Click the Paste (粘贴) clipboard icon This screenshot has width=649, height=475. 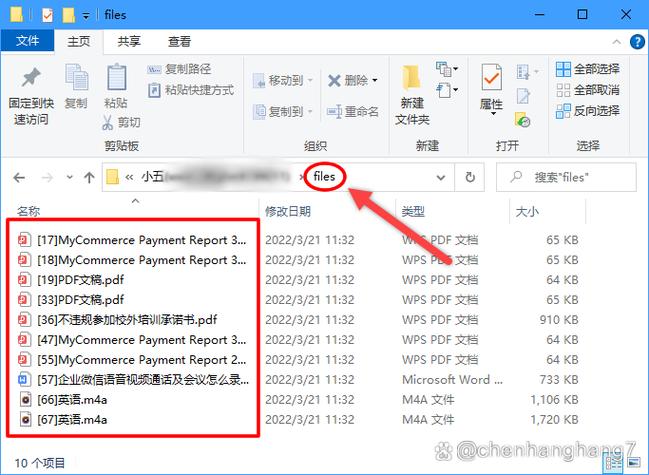click(116, 77)
